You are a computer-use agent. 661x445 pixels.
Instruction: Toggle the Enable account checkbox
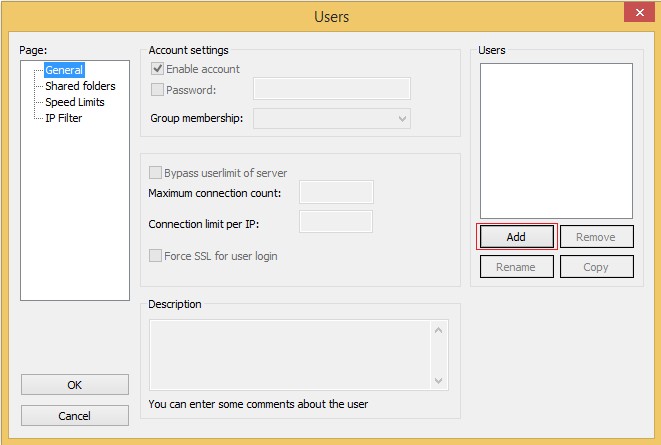coord(157,69)
